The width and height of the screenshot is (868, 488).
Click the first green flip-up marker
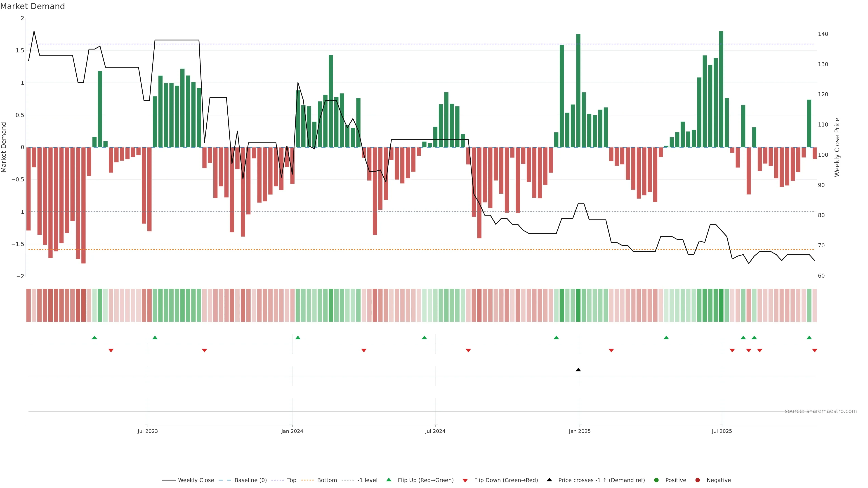click(94, 338)
